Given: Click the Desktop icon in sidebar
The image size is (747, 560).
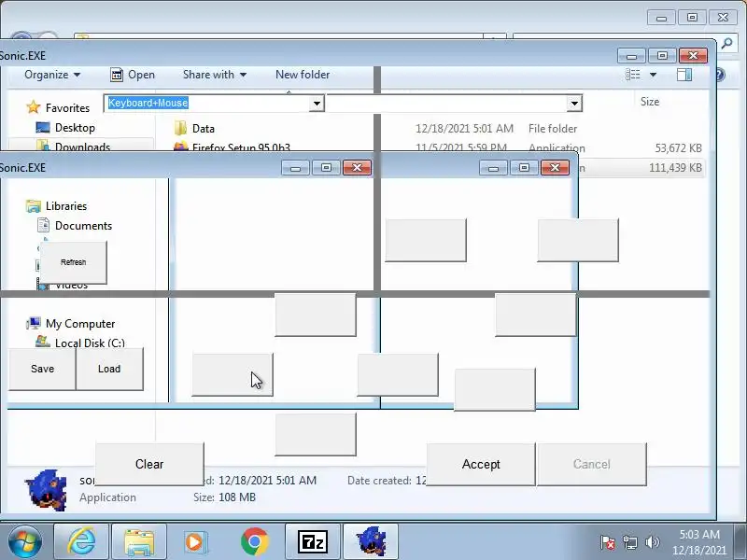Looking at the screenshot, I should (43, 127).
